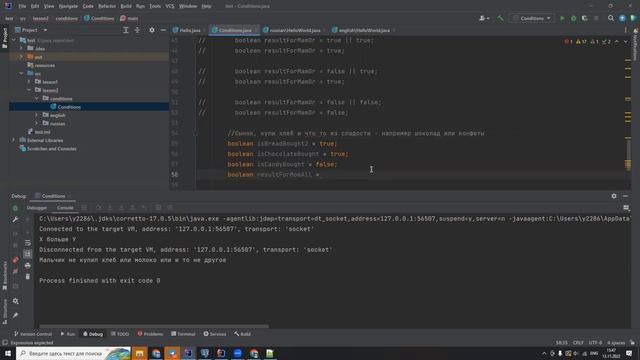Open the Problems tool window
Viewport: 640px width, 360px height.
[150, 334]
